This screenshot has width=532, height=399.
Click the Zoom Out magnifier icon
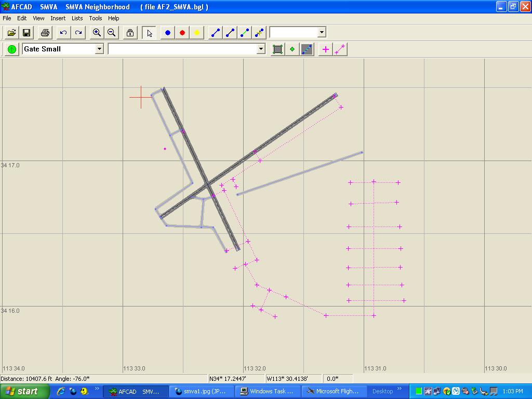[111, 33]
